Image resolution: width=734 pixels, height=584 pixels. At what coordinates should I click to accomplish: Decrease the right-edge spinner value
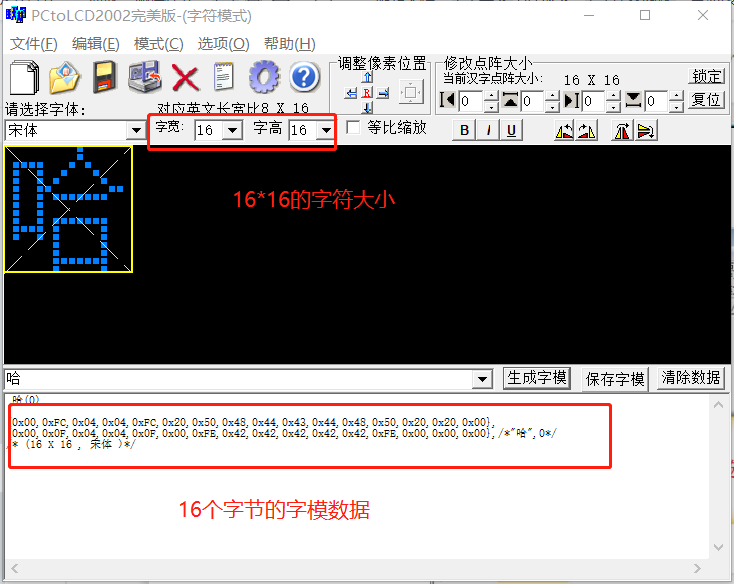pos(614,106)
